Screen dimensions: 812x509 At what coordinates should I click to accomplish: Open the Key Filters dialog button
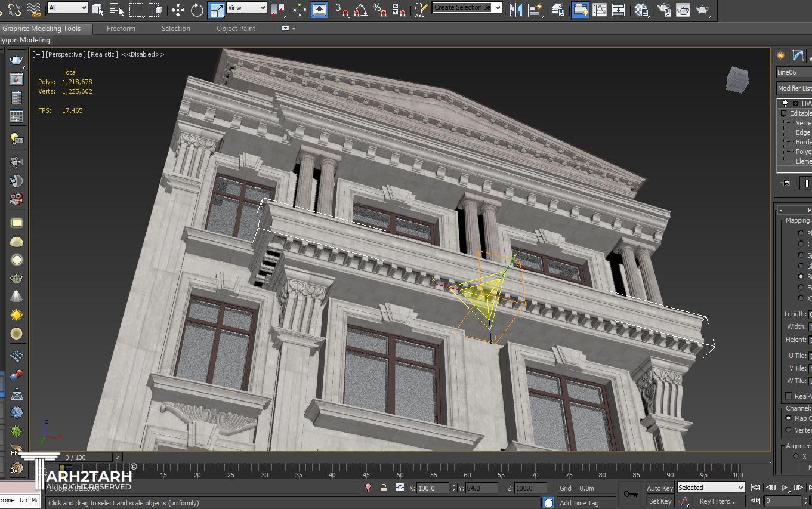pyautogui.click(x=718, y=501)
